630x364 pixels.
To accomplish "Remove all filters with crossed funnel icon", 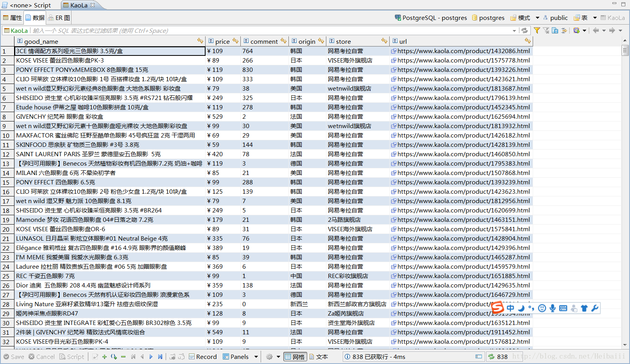I will [546, 30].
